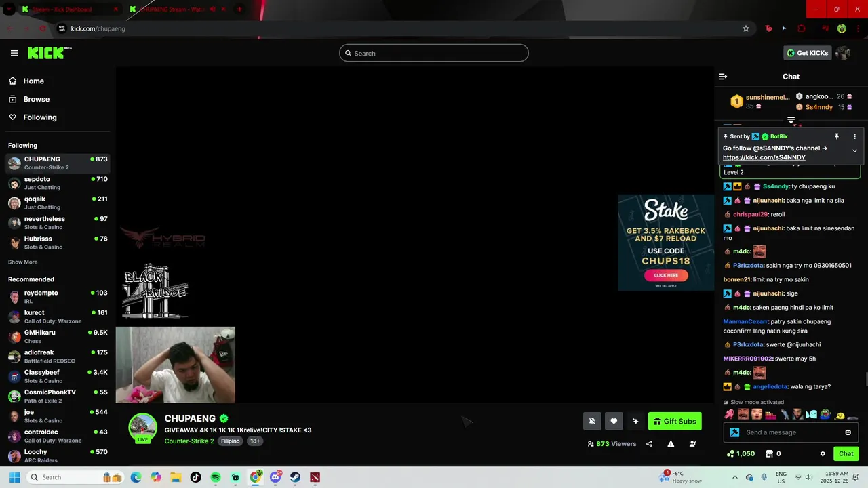Open Discord from the taskbar
Viewport: 868px width, 488px height.
[x=275, y=477]
